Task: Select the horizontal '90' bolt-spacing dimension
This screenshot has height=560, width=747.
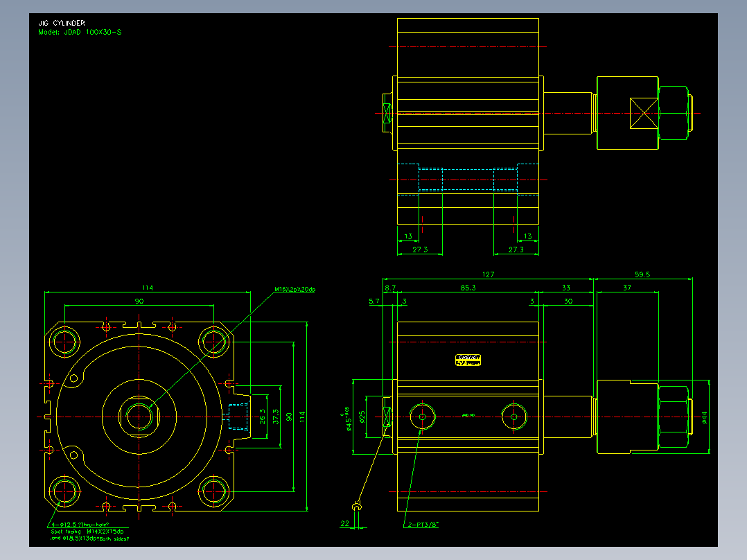Action: click(139, 301)
